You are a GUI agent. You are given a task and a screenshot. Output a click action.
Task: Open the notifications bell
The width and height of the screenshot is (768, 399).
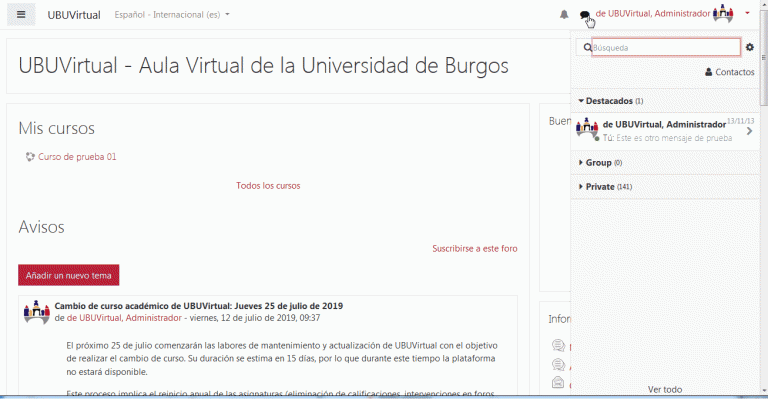coord(564,15)
